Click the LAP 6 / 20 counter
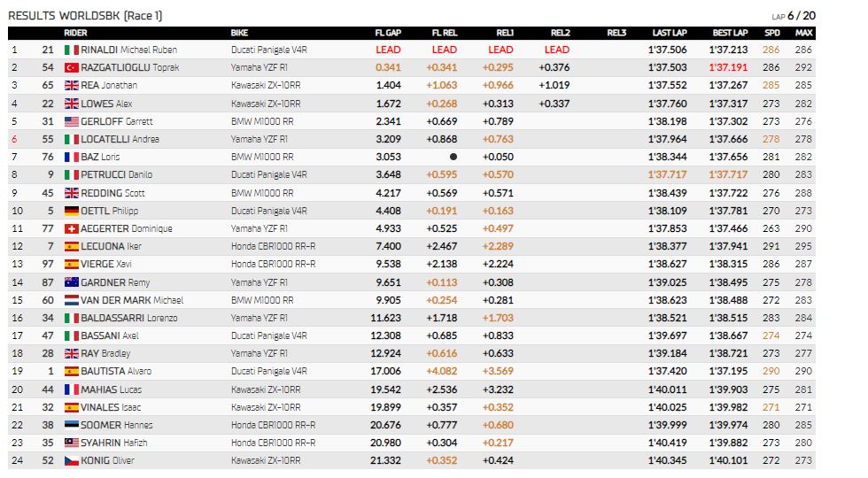 [x=794, y=16]
